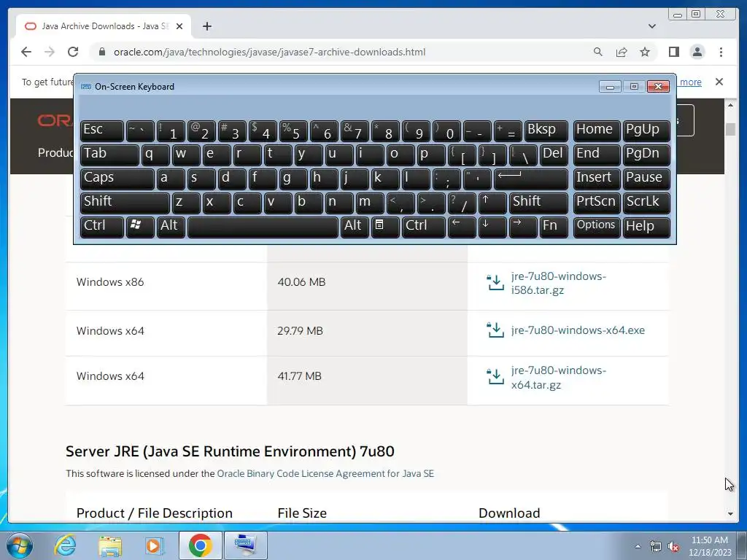Download jre-7u80-windows-i586.tar.gz
The height and width of the screenshot is (560, 747).
coord(558,283)
